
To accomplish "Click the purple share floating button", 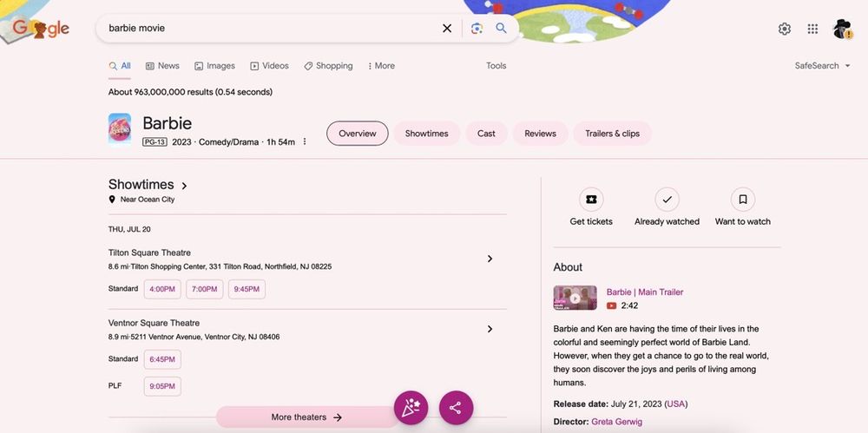I will click(x=456, y=408).
